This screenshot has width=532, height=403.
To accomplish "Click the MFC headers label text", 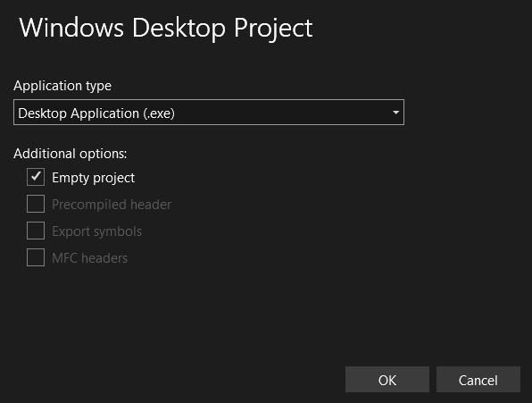I will click(x=89, y=258).
